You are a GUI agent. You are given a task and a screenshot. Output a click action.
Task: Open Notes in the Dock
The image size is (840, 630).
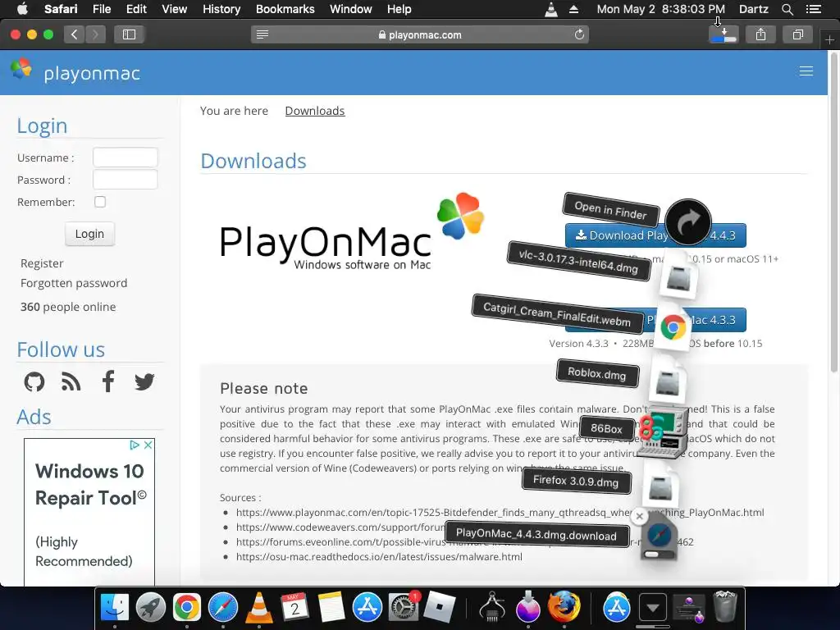[331, 608]
